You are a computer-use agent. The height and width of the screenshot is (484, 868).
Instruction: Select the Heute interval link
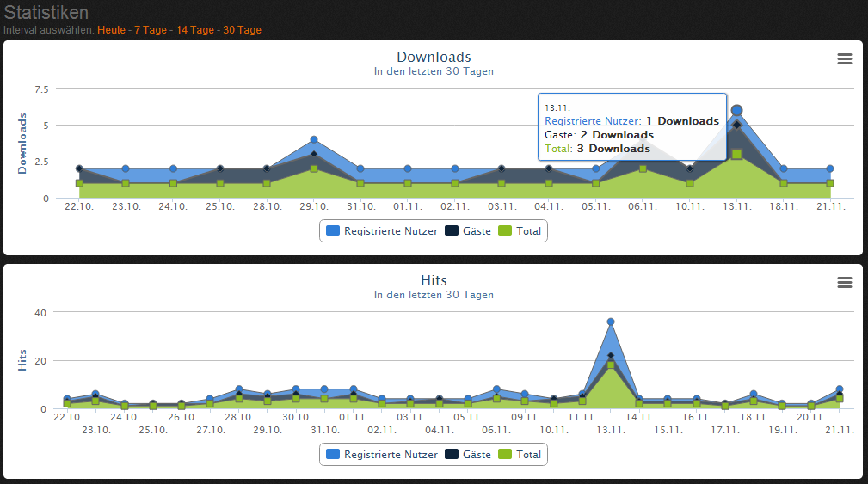pyautogui.click(x=111, y=30)
